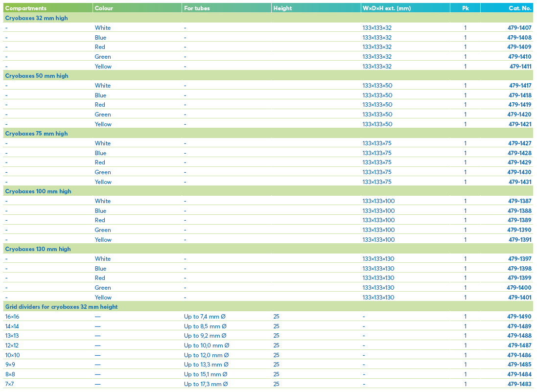Open catalogue number 479-1409

pos(519,47)
